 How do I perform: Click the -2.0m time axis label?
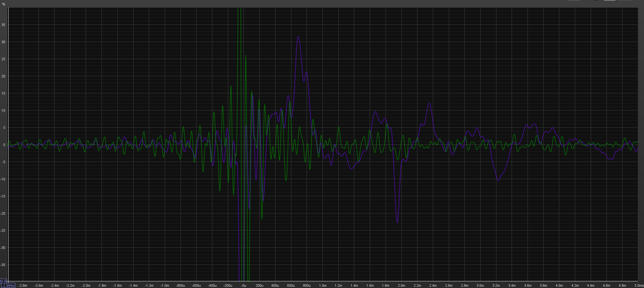click(x=86, y=285)
